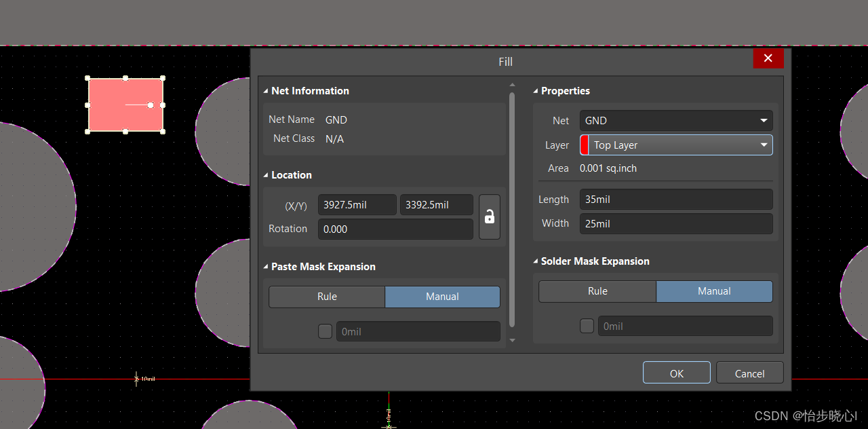Click the Rotation field 0.000
Screen dimensions: 868x429
point(395,229)
